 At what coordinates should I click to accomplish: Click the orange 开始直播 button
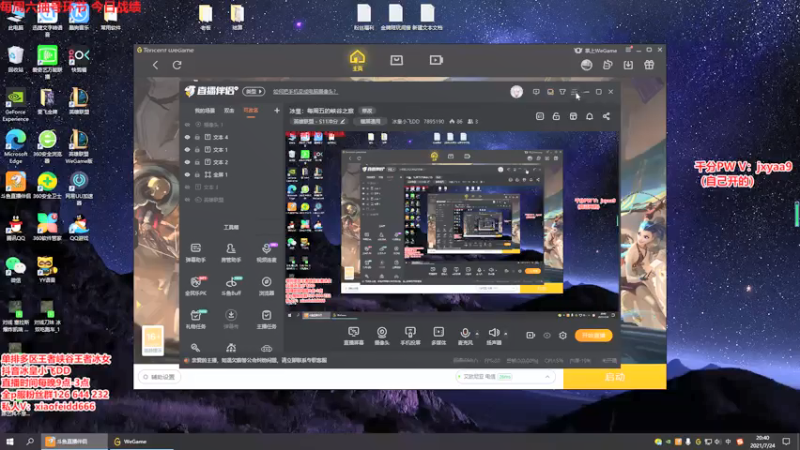tap(593, 335)
